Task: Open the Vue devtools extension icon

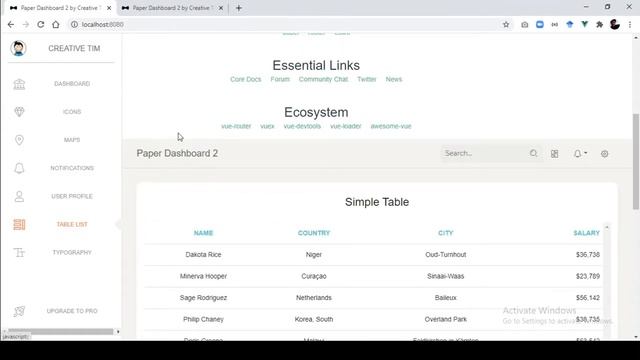Action: pos(584,24)
